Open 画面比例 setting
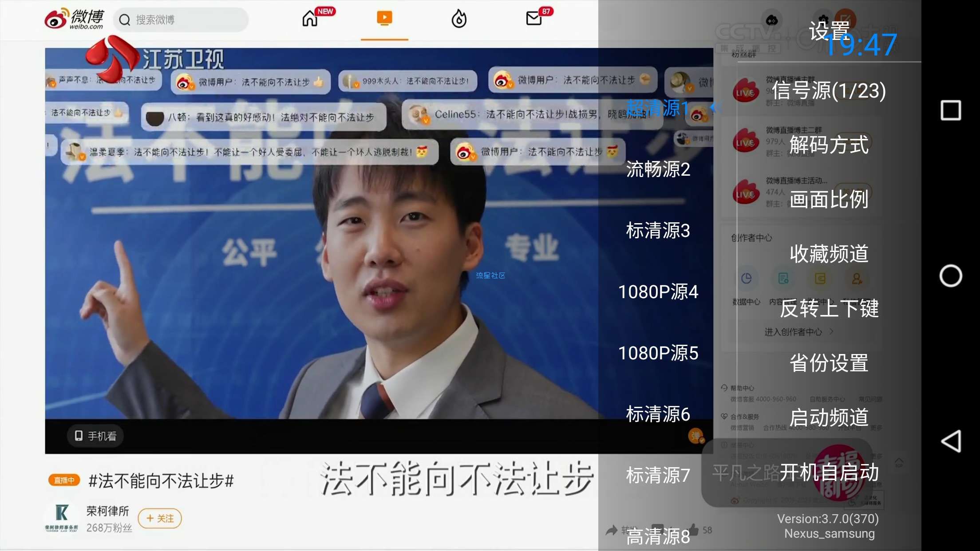The width and height of the screenshot is (980, 551). point(829,200)
